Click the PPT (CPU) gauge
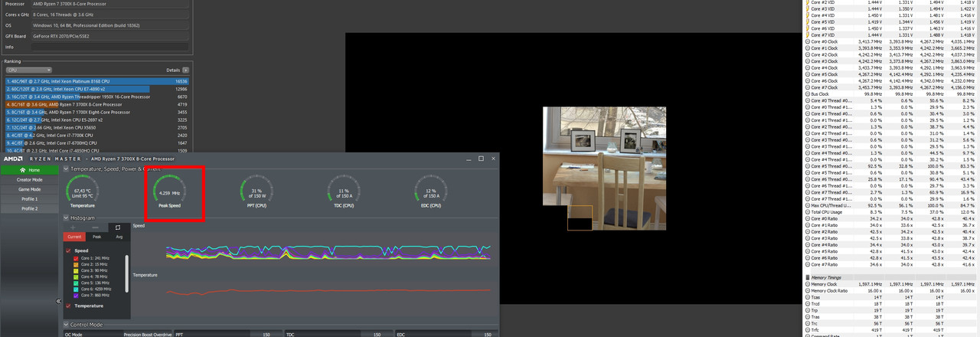The height and width of the screenshot is (337, 980). click(x=256, y=191)
